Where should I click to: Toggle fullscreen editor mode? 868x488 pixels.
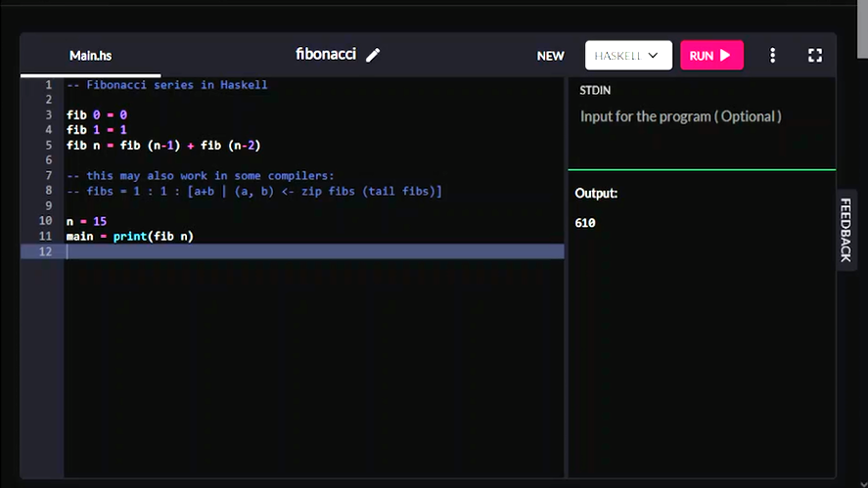tap(815, 55)
